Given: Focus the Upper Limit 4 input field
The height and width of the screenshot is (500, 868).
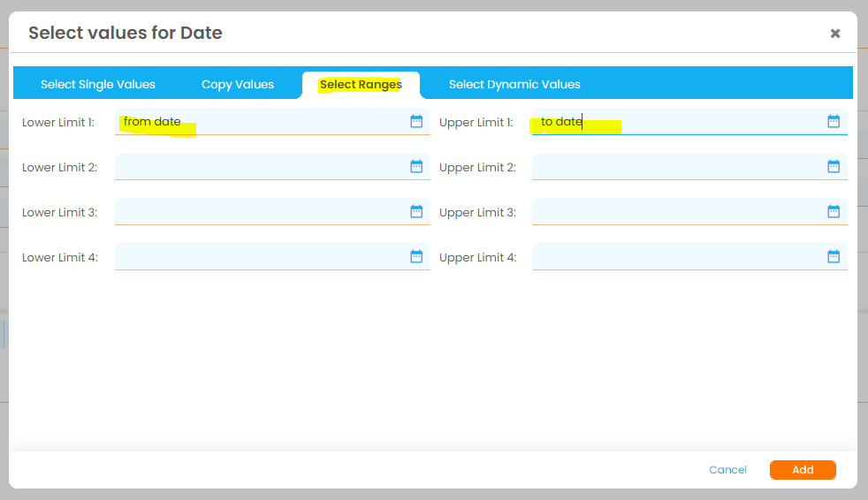Looking at the screenshot, I should click(689, 257).
